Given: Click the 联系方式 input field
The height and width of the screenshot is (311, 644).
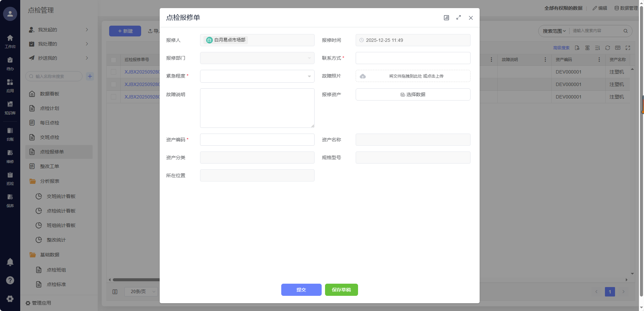Looking at the screenshot, I should (413, 58).
